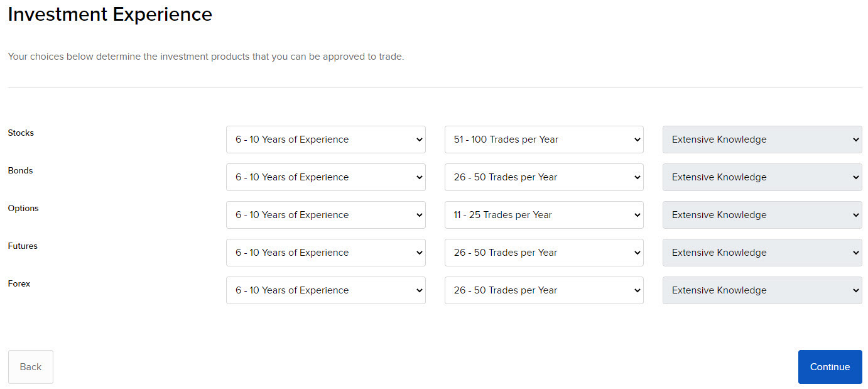
Task: Open Forex years of experience dropdown
Action: click(x=325, y=290)
